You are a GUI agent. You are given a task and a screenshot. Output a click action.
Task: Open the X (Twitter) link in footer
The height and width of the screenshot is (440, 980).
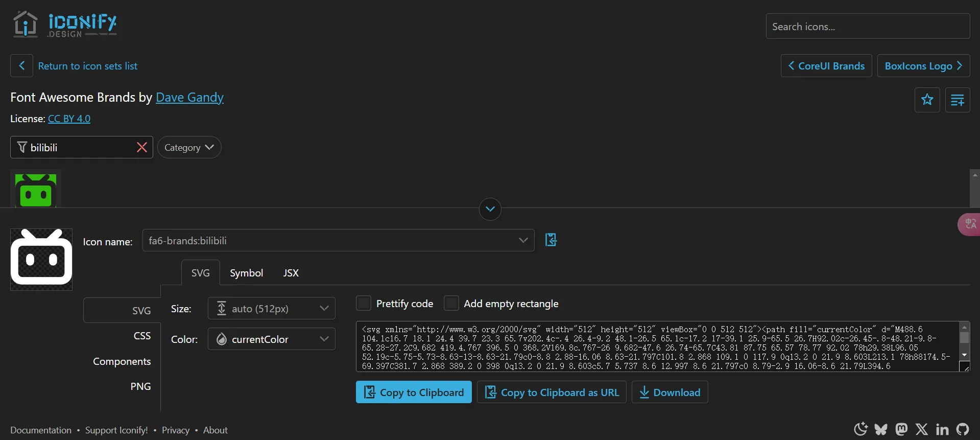click(922, 429)
